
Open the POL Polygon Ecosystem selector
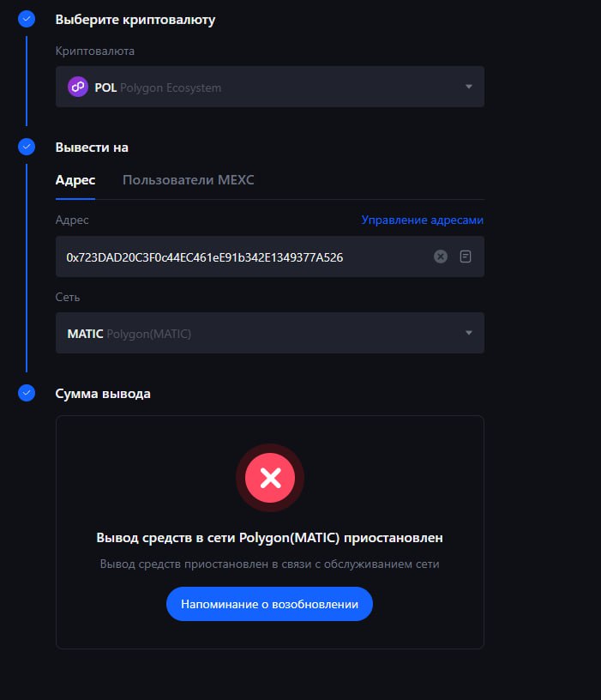pos(270,87)
